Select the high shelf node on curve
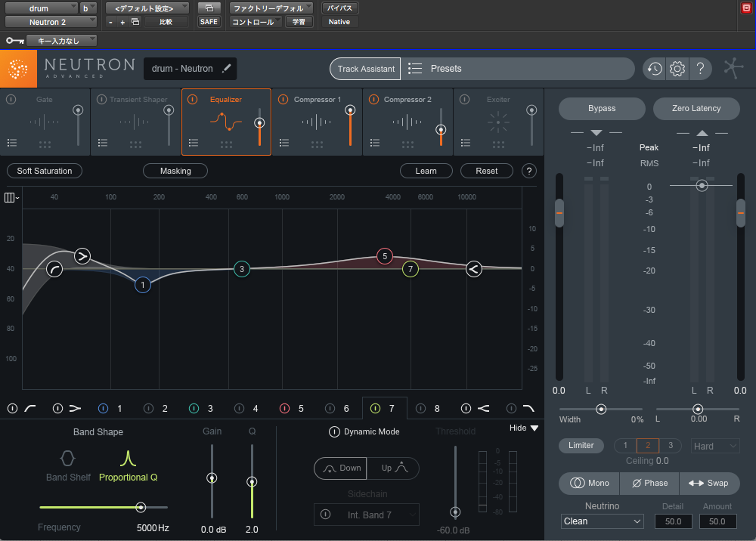This screenshot has width=756, height=541. [474, 269]
